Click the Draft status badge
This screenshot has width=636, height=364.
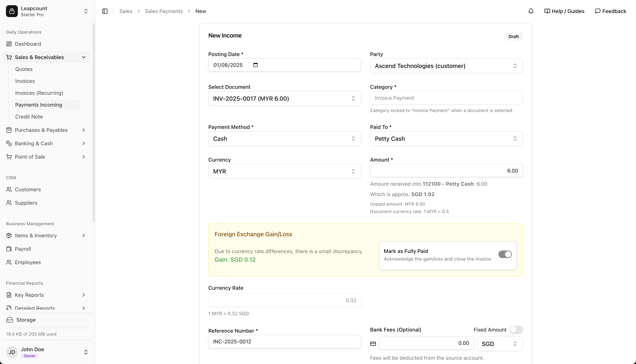click(513, 37)
